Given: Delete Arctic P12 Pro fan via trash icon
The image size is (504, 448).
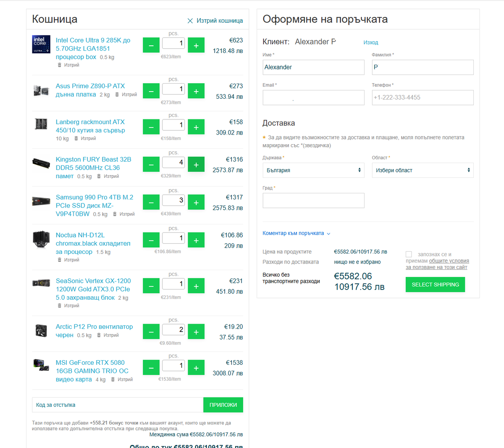Looking at the screenshot, I should [99, 335].
